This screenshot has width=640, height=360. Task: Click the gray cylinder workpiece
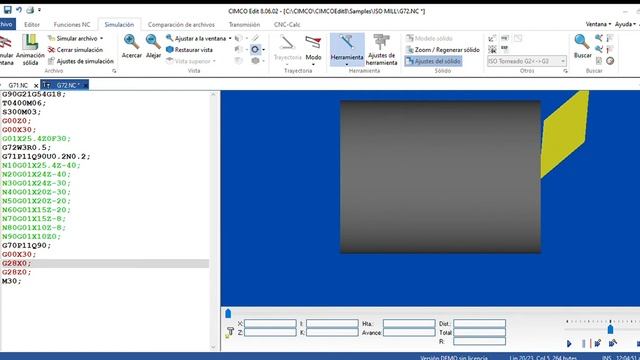(x=440, y=177)
